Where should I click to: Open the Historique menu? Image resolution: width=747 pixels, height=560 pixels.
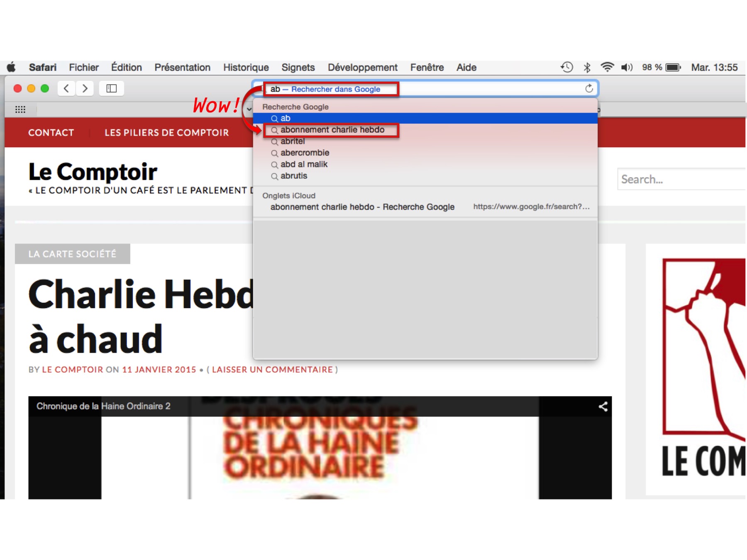tap(246, 67)
